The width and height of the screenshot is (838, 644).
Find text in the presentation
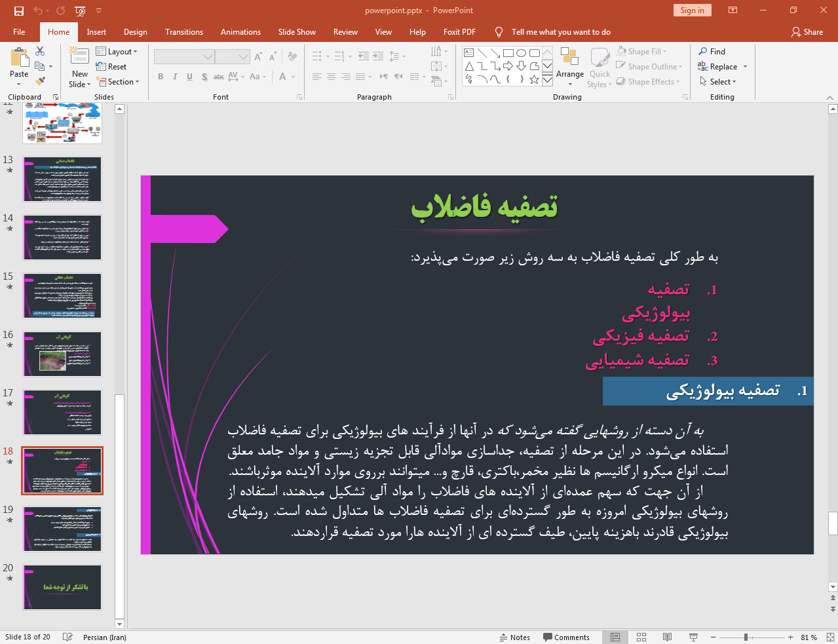712,52
